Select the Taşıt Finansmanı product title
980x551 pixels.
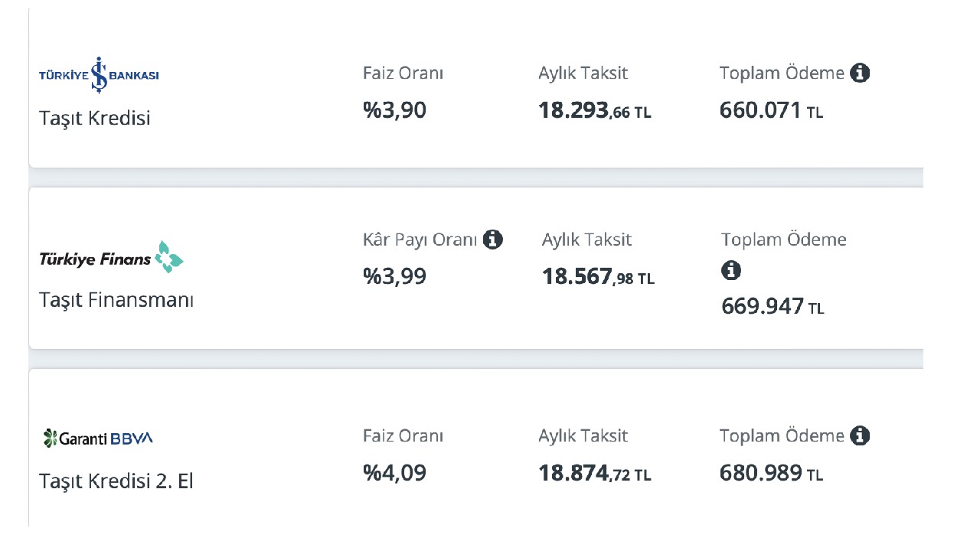click(116, 300)
